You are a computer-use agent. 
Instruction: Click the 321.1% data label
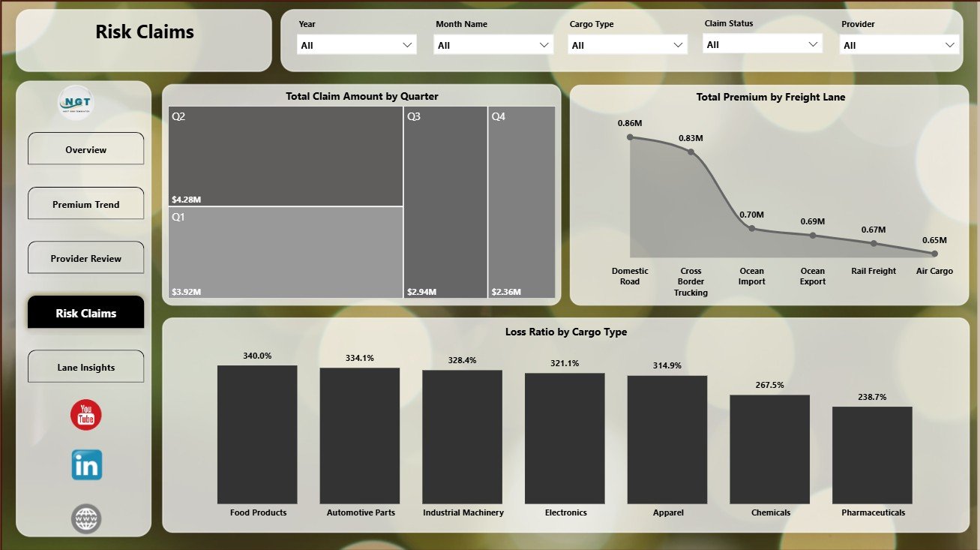click(565, 363)
